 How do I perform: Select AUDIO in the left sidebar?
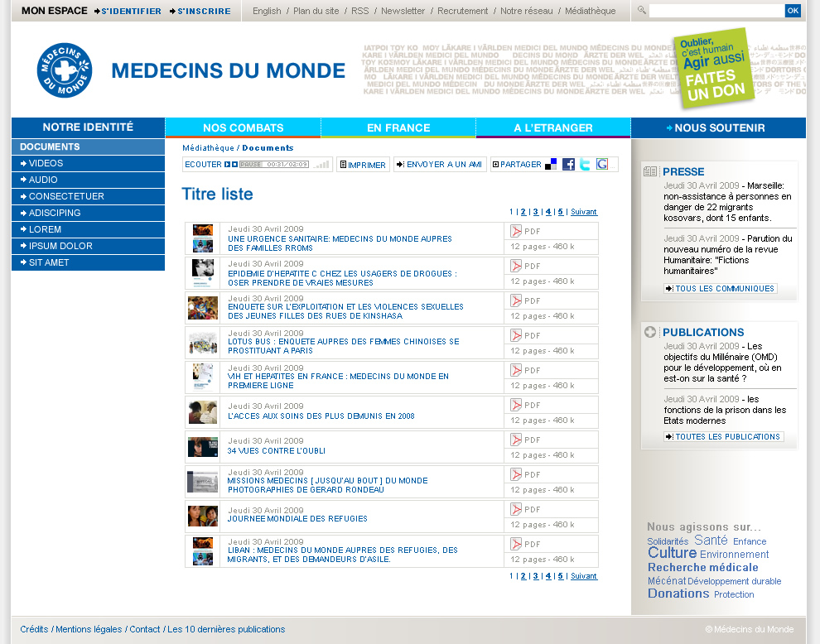(x=88, y=180)
